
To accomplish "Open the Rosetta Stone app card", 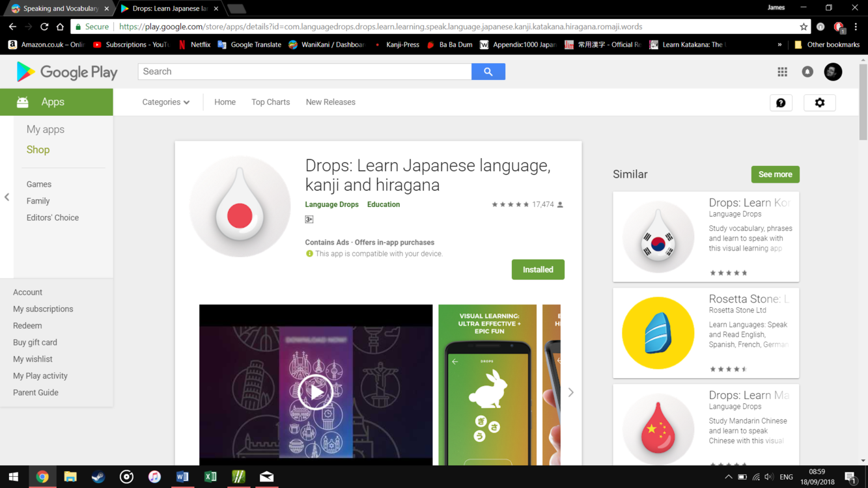I will [x=706, y=333].
